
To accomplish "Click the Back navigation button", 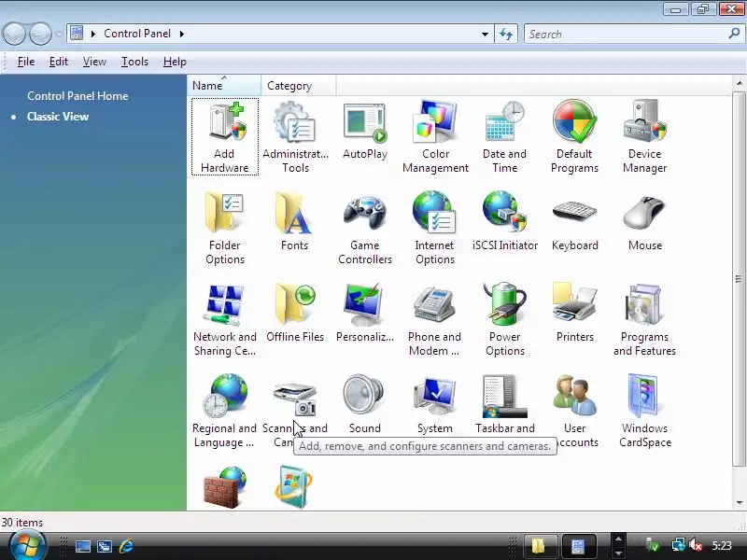I will point(14,35).
